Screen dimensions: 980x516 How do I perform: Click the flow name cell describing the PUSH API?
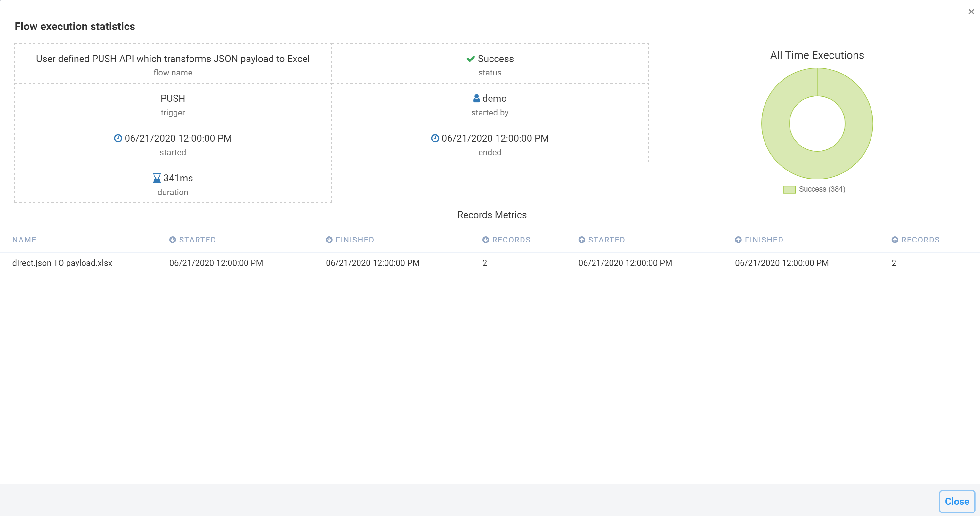(x=173, y=59)
